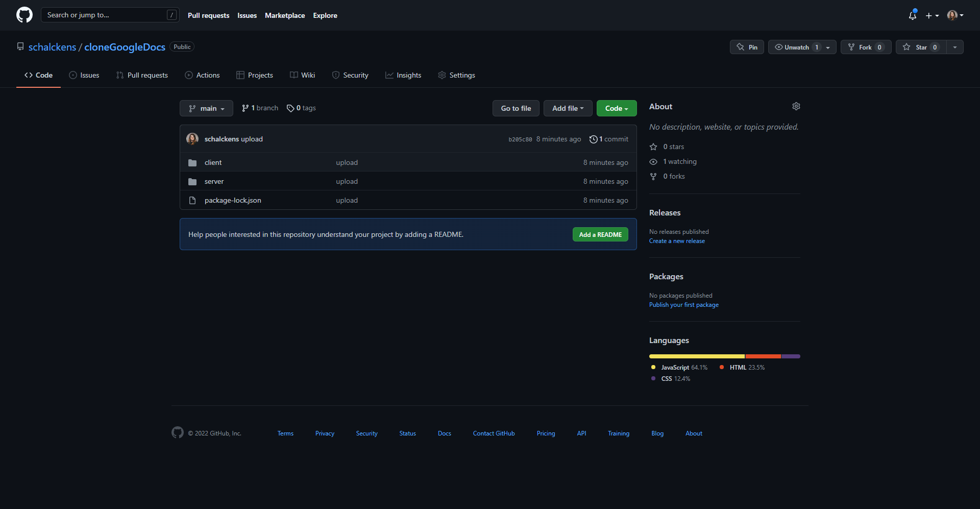
Task: Click the GitHub Octocat logo in the header
Action: coord(24,15)
